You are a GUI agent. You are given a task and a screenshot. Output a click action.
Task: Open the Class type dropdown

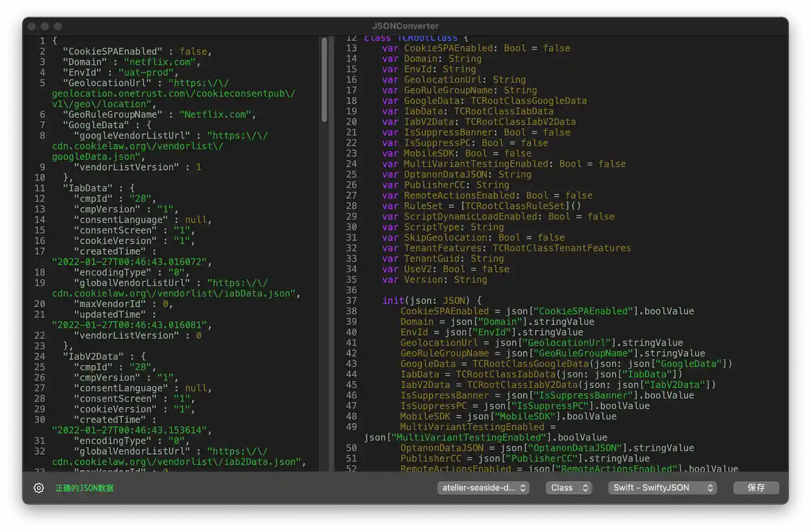[569, 488]
